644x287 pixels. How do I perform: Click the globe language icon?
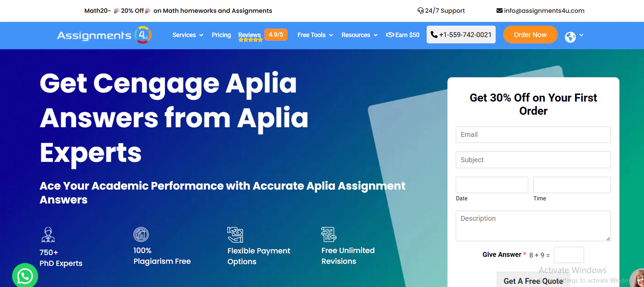tap(570, 37)
